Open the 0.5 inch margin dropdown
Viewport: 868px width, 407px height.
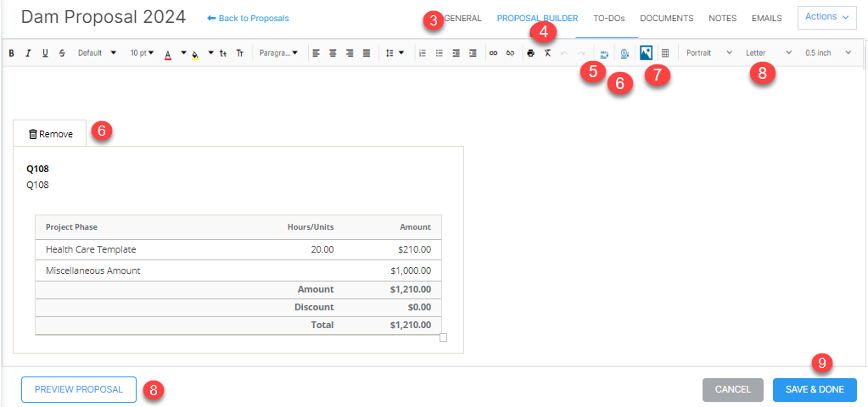point(828,53)
